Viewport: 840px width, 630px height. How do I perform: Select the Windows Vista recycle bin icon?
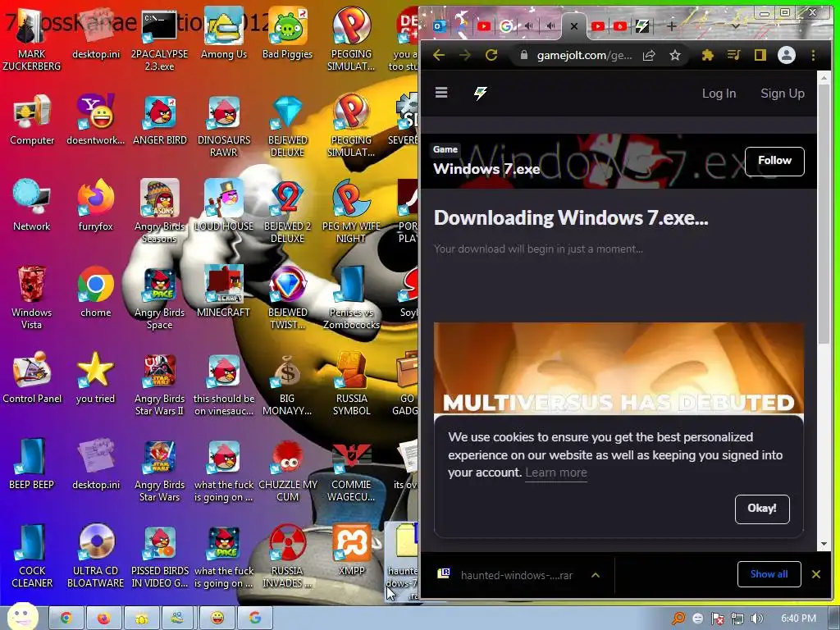32,296
